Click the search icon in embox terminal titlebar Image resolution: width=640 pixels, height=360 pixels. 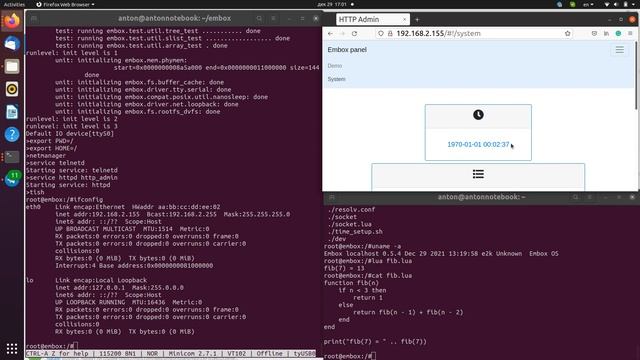(259, 18)
